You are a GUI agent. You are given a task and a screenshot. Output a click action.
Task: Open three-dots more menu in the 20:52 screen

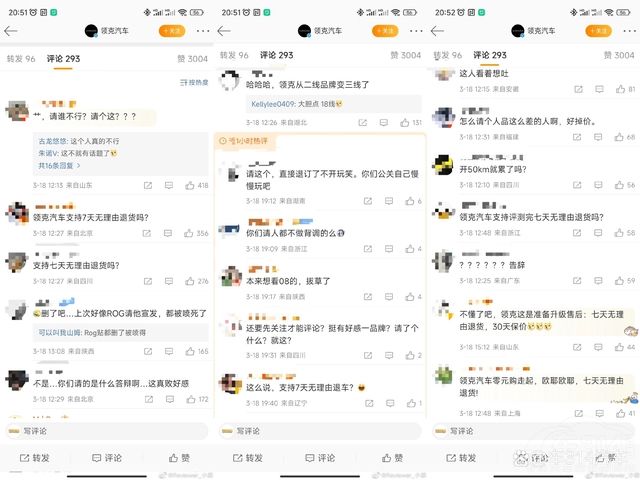pos(629,31)
